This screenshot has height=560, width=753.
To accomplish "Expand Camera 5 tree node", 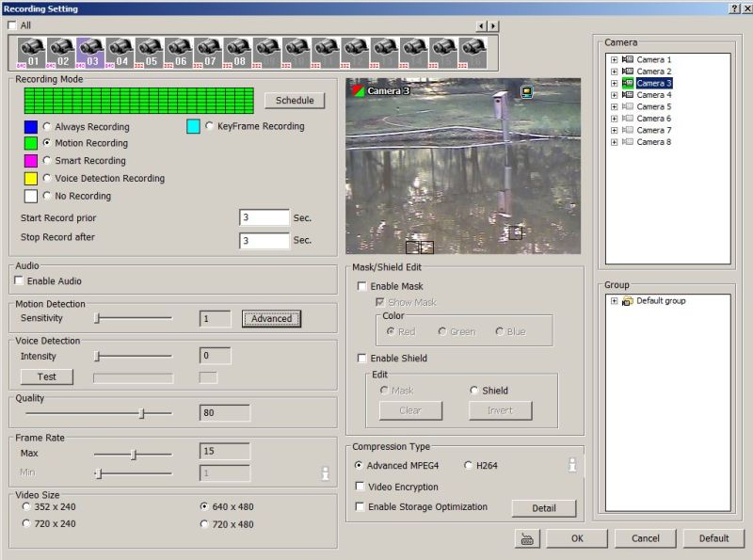I will click(x=615, y=107).
